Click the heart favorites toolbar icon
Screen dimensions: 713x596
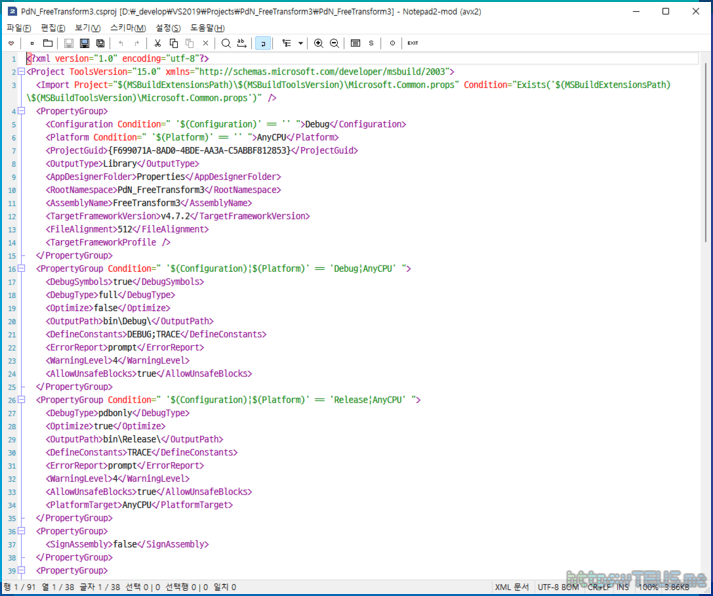pos(11,43)
